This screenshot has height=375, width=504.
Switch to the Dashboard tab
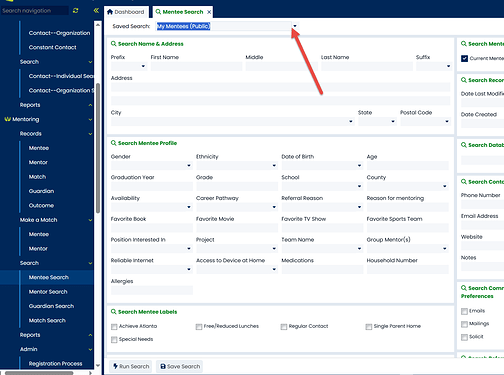[126, 12]
